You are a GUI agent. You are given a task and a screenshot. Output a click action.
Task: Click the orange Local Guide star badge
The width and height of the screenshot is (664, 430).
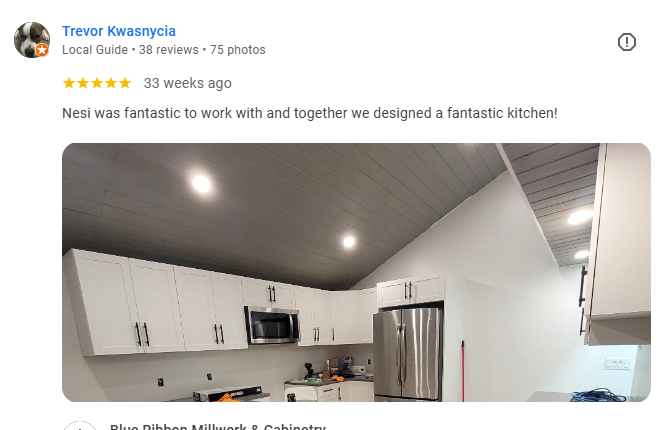(42, 50)
